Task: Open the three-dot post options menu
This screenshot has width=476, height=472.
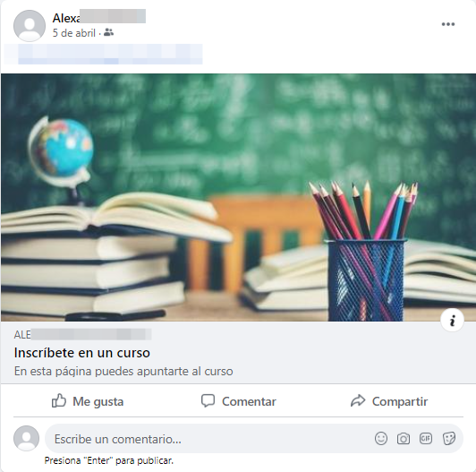Action: click(x=447, y=24)
